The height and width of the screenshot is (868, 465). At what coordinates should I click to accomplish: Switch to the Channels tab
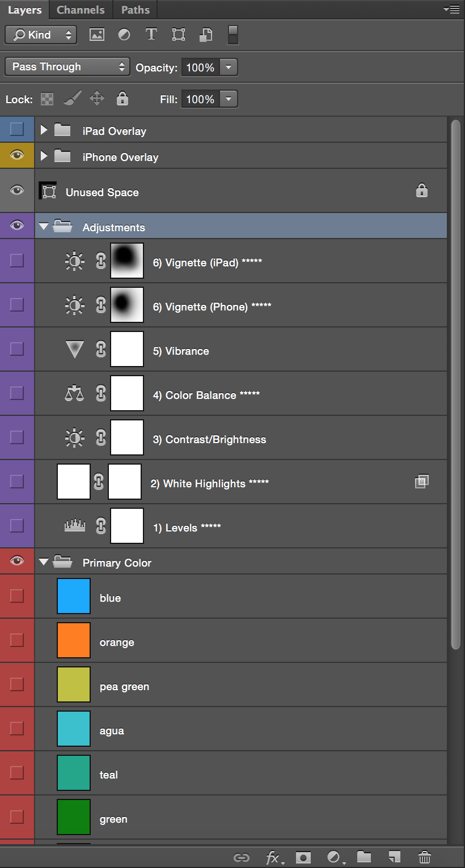[x=81, y=10]
